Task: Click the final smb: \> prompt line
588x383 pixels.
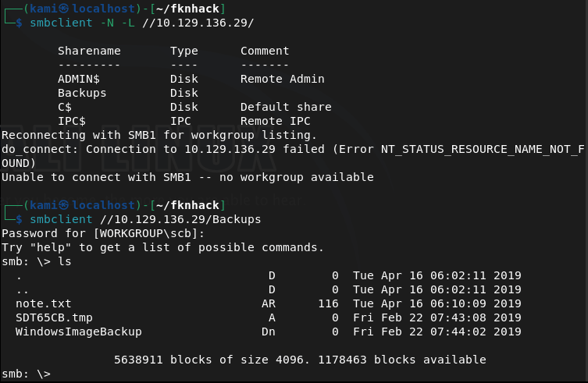Action: 26,374
